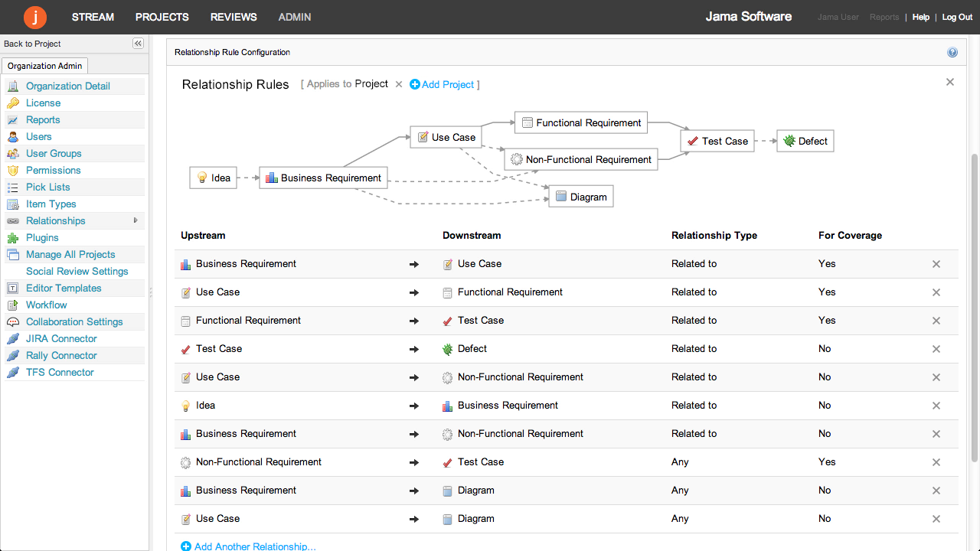
Task: Collapse the left sidebar panel
Action: (x=138, y=44)
